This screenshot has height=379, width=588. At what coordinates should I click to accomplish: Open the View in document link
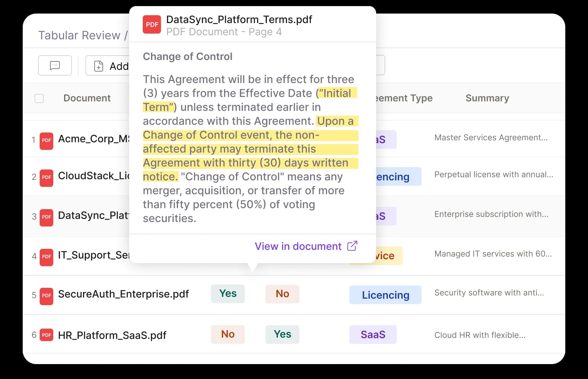(298, 246)
